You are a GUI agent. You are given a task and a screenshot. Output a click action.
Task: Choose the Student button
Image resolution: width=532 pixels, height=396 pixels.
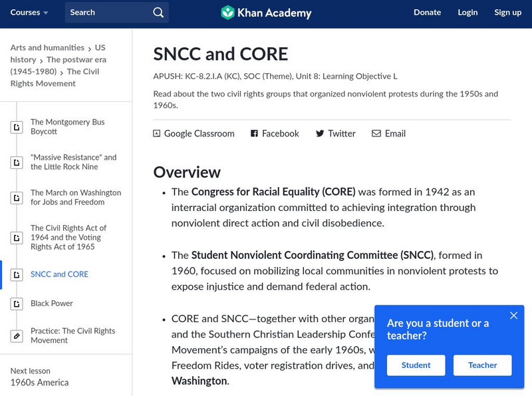click(416, 365)
